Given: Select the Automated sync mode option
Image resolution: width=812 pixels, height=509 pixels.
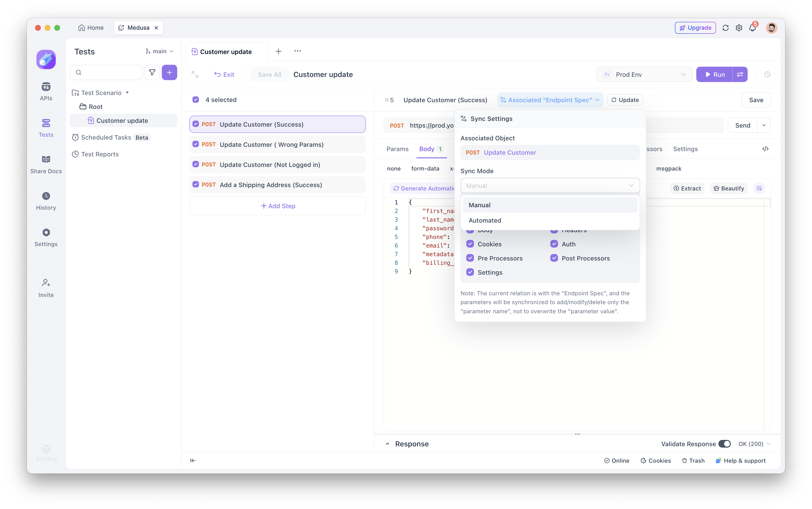Looking at the screenshot, I should point(550,220).
